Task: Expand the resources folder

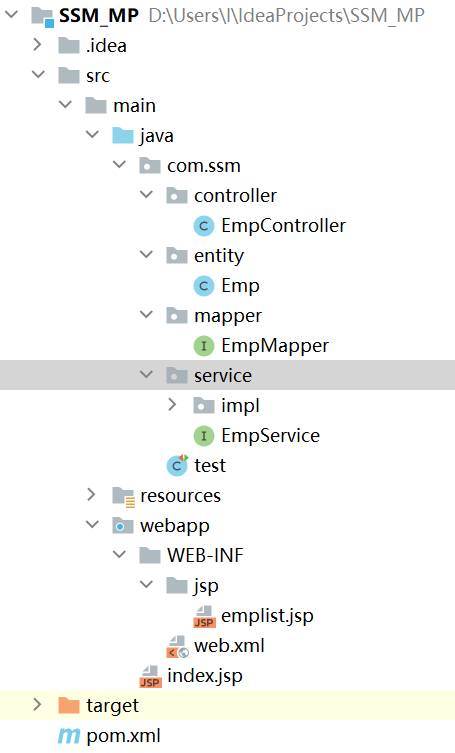Action: (x=91, y=495)
